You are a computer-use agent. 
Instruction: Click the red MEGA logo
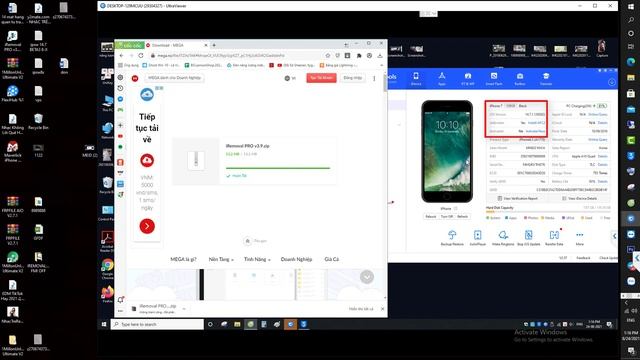click(x=135, y=78)
